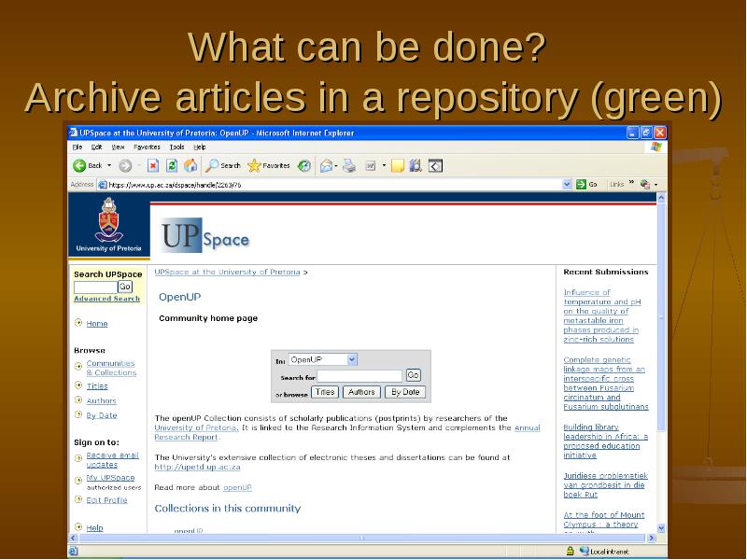Click the horizontal scrollbar right arrow
The image size is (747, 560).
pyautogui.click(x=652, y=539)
